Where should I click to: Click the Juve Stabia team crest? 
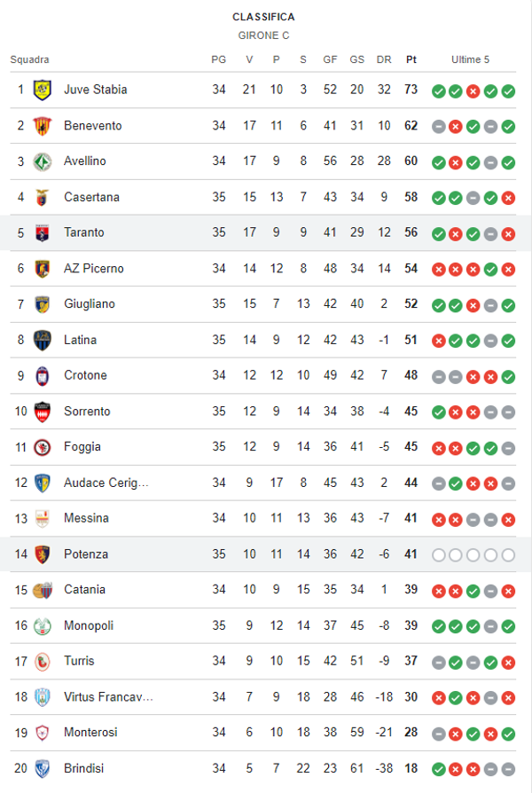[x=42, y=90]
